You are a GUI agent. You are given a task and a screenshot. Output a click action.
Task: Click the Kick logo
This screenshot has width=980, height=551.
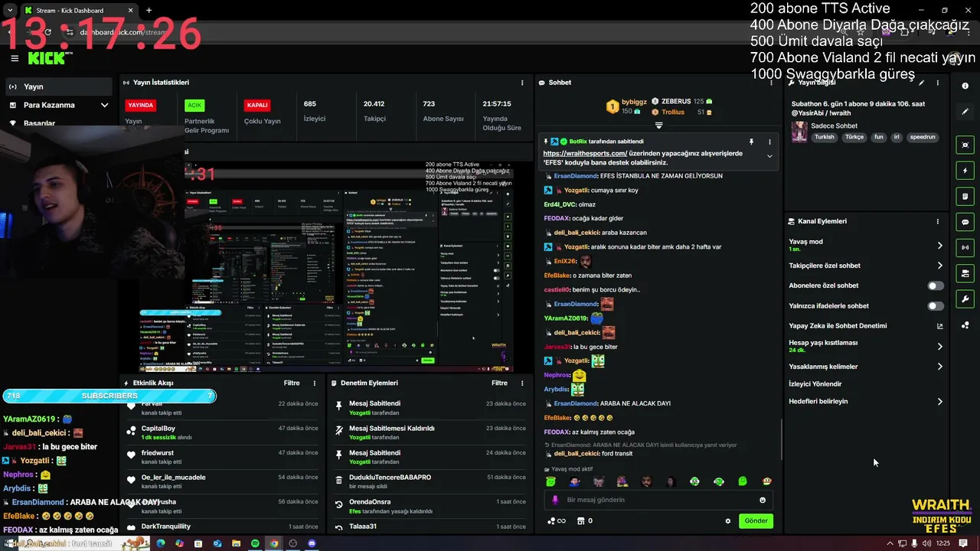pos(46,57)
